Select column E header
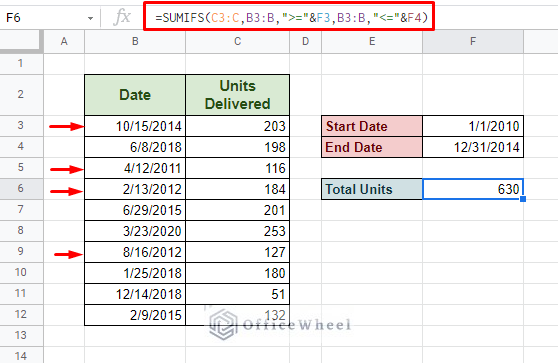This screenshot has height=363, width=558. [372, 42]
